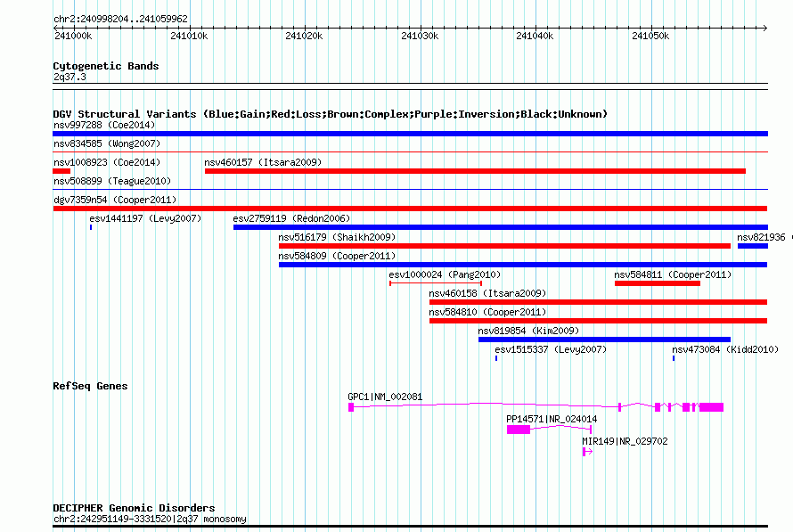Click the DECIPHER Genomic Disorders track title
This screenshot has width=793, height=532.
134,508
